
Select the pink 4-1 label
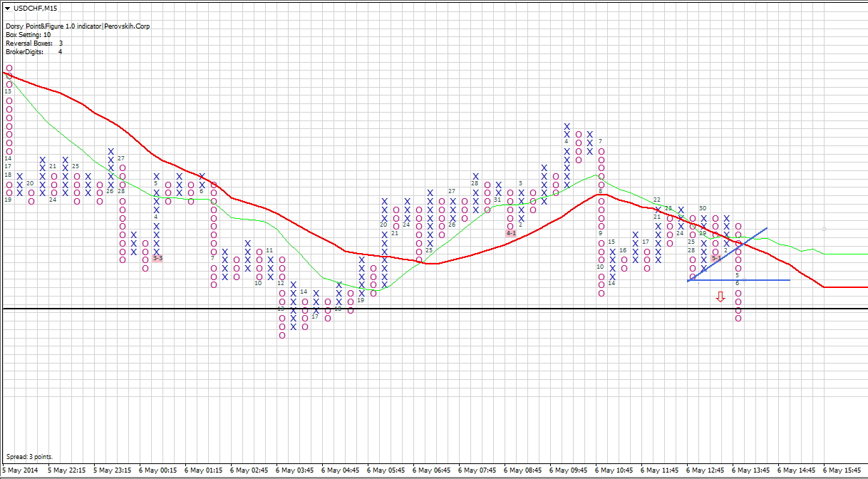[511, 233]
